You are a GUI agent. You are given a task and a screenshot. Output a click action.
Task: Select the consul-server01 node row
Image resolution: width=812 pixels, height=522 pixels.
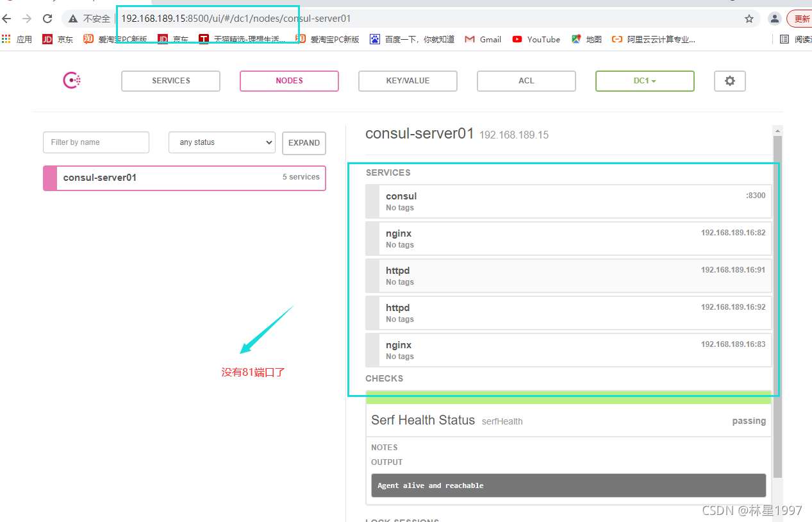185,178
